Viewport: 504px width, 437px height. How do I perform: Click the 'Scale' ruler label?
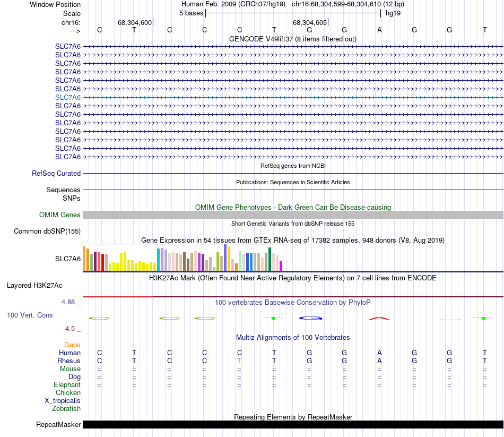click(72, 13)
